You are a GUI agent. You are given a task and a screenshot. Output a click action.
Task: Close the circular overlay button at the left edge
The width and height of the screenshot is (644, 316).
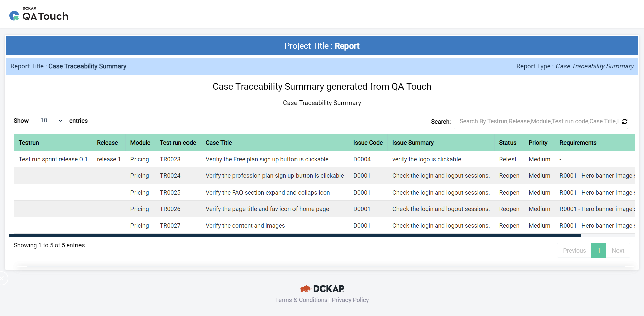click(2, 278)
